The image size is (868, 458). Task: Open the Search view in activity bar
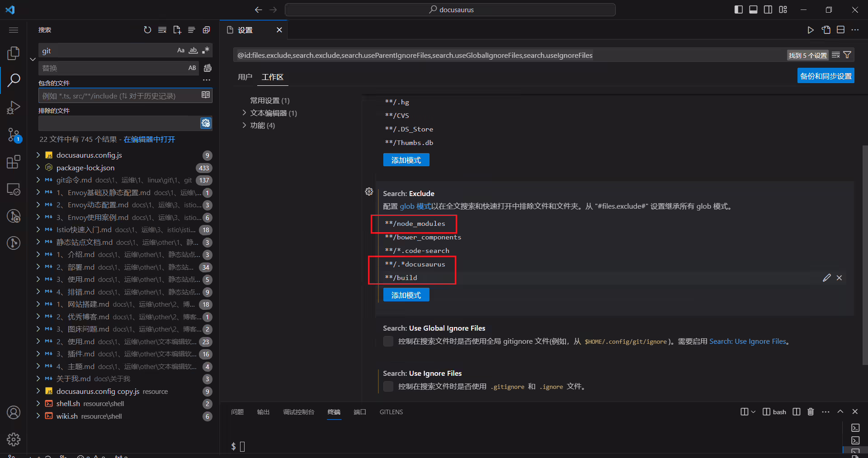pos(14,80)
